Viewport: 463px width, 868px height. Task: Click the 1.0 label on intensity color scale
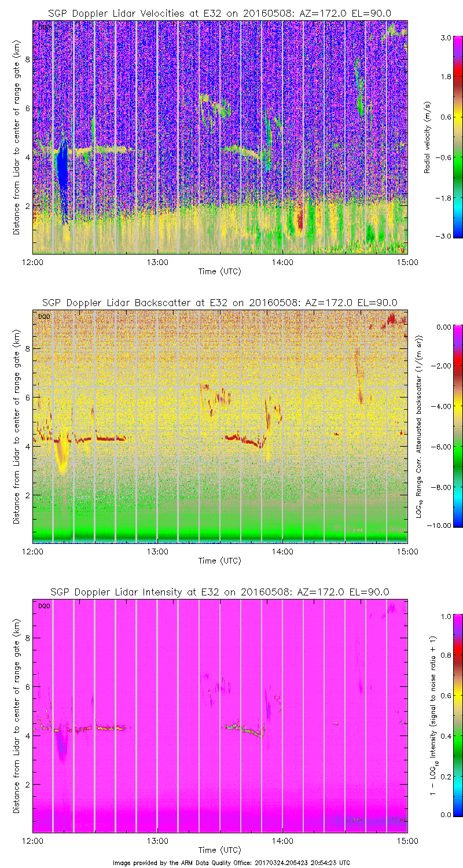point(444,616)
